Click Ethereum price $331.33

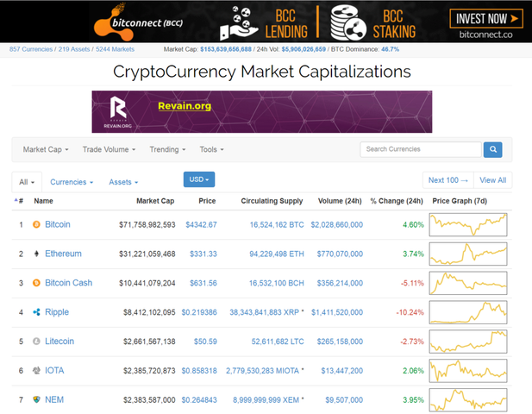tap(203, 254)
